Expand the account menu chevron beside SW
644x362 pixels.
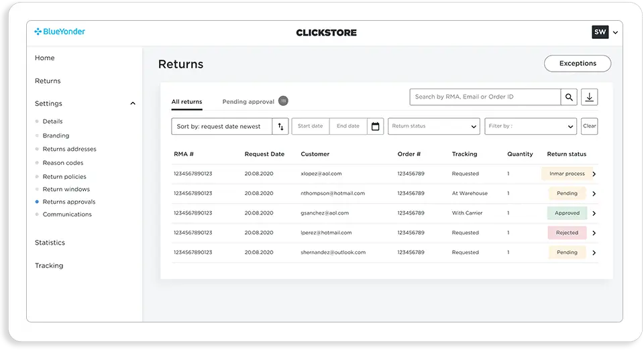[x=615, y=32]
